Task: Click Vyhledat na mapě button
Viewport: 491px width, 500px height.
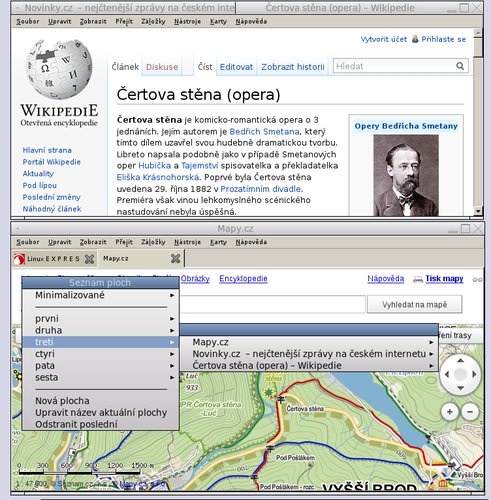Action: 414,304
